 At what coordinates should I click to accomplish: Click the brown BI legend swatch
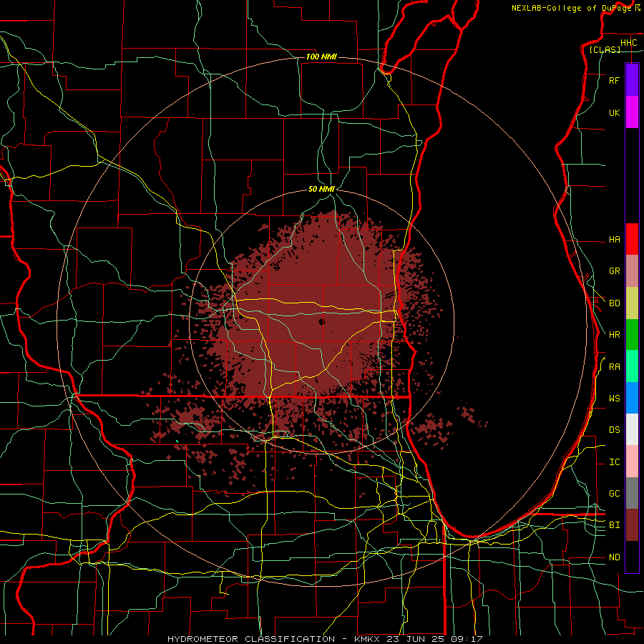(x=632, y=525)
